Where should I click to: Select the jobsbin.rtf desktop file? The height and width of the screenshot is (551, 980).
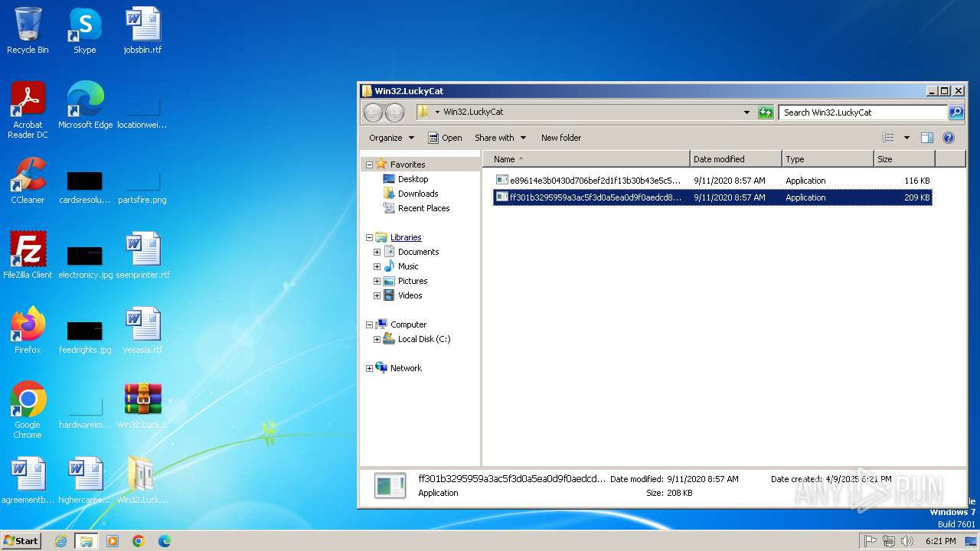click(x=142, y=31)
